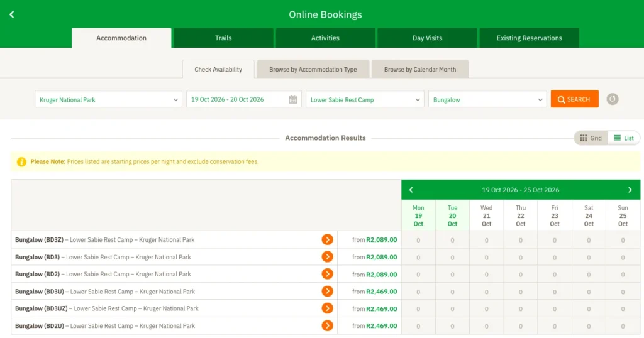Open details arrow for Bungalow (BD3UZ)
Image resolution: width=644 pixels, height=338 pixels.
[327, 308]
